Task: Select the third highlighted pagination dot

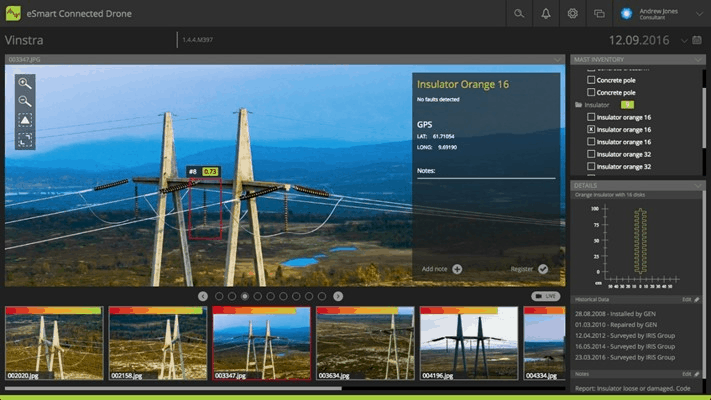Action: tap(245, 296)
